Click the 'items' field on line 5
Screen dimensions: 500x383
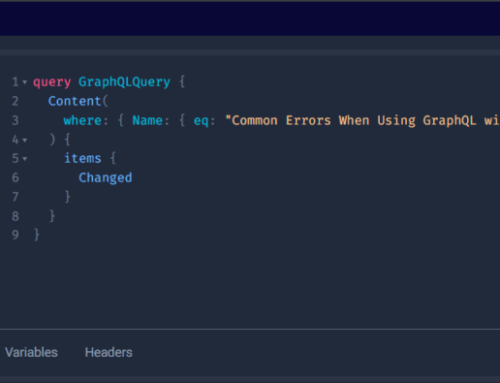tap(82, 158)
